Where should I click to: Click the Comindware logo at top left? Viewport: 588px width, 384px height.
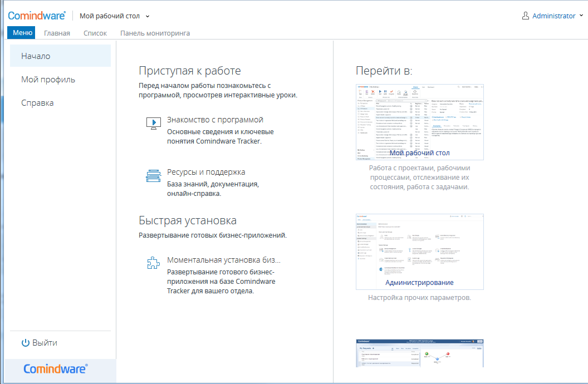coord(36,16)
